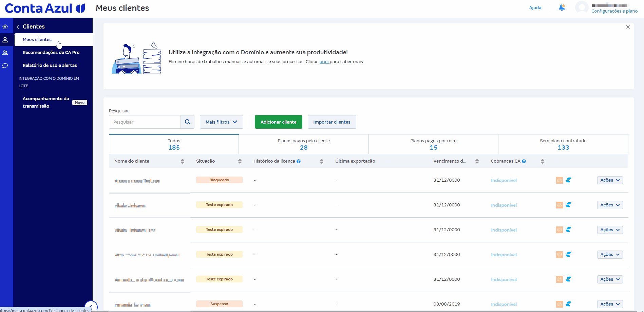This screenshot has width=644, height=312.
Task: Open the Ajuda link
Action: click(535, 8)
